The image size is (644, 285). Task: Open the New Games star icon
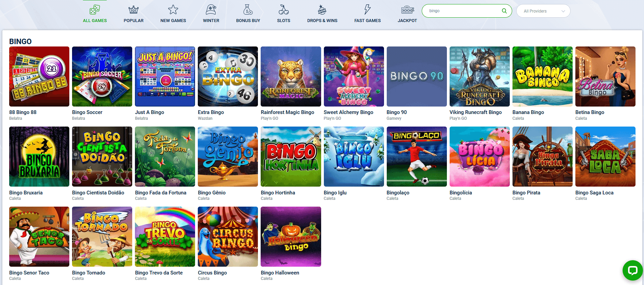coord(173,9)
